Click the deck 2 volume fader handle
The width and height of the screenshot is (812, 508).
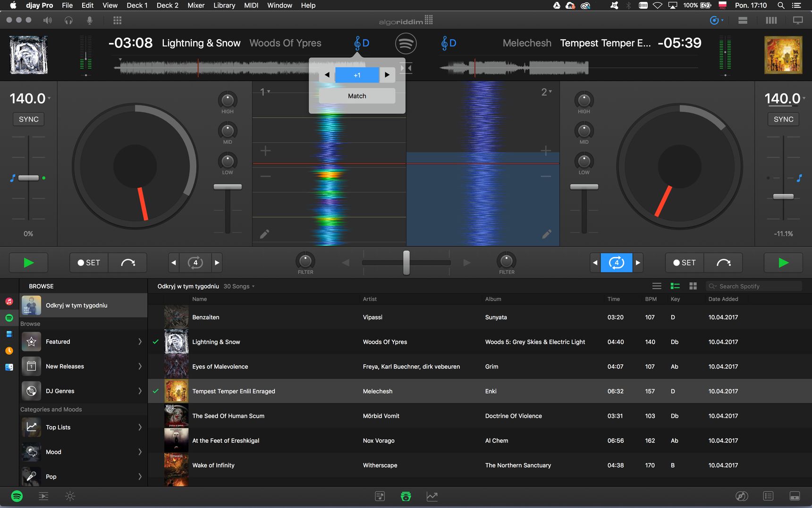tap(584, 187)
